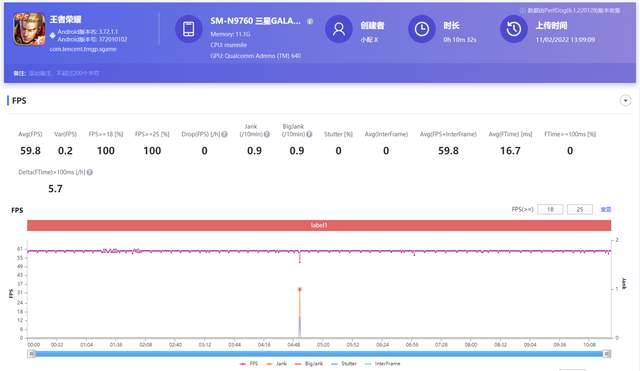
Task: Click the Jank (/10min) value 0.9
Action: [255, 151]
